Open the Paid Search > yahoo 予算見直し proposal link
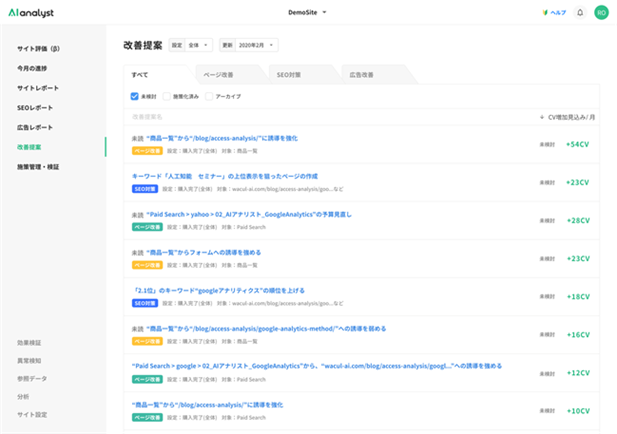This screenshot has height=434, width=617. [249, 214]
